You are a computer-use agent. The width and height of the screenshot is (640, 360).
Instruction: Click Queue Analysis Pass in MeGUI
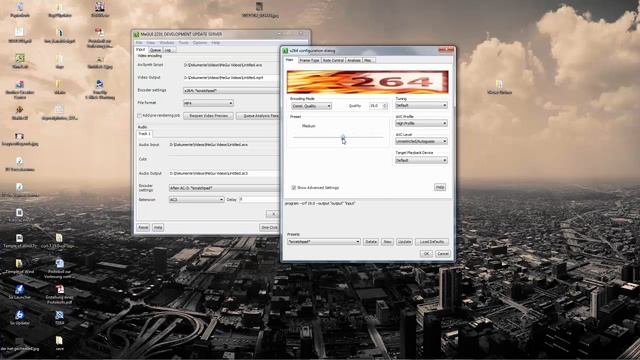pos(258,116)
